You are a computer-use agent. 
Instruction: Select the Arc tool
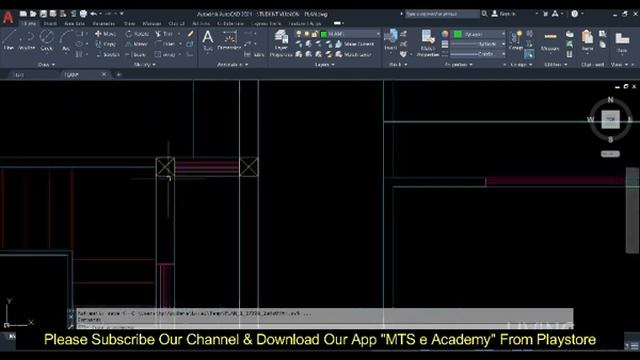(66, 40)
